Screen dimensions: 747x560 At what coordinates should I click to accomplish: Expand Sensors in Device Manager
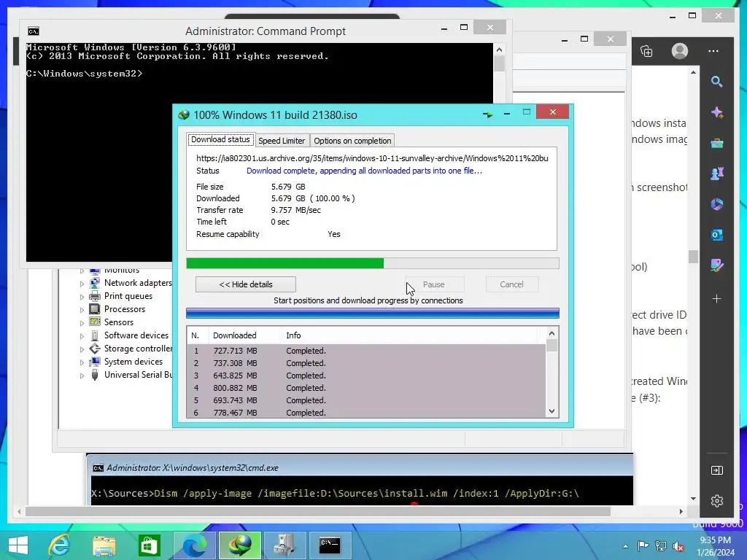point(82,323)
